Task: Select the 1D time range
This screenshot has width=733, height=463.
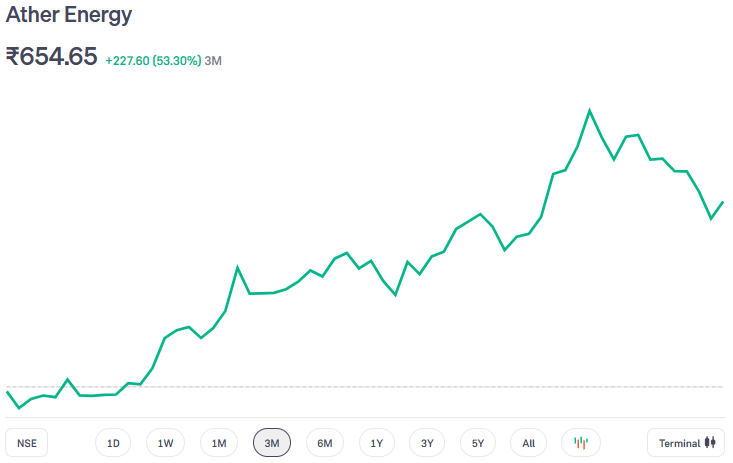Action: 113,443
